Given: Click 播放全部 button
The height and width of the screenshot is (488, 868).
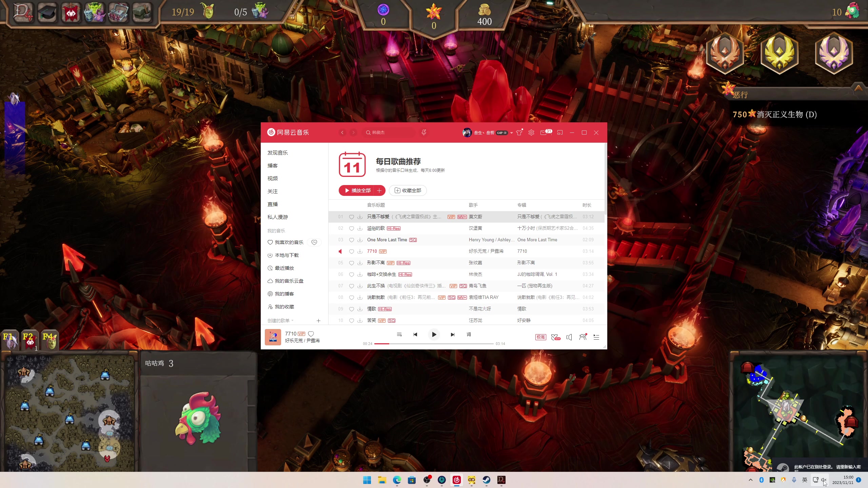Looking at the screenshot, I should click(x=357, y=190).
